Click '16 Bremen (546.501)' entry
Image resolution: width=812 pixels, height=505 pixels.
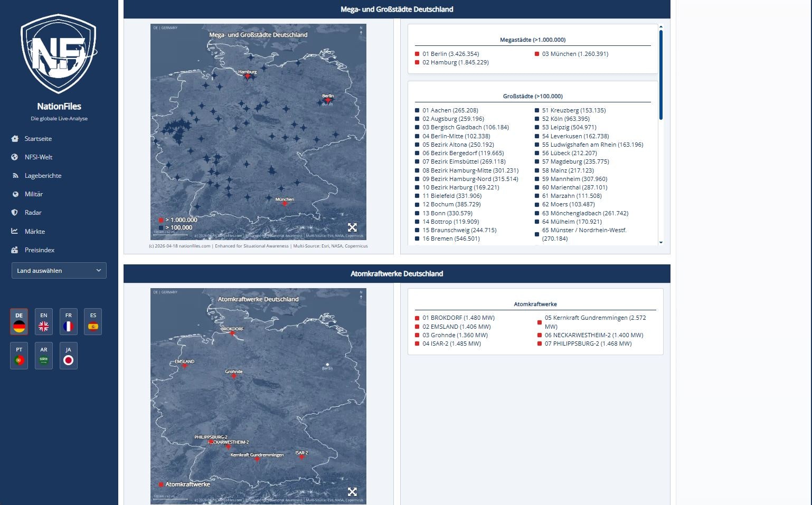click(451, 239)
